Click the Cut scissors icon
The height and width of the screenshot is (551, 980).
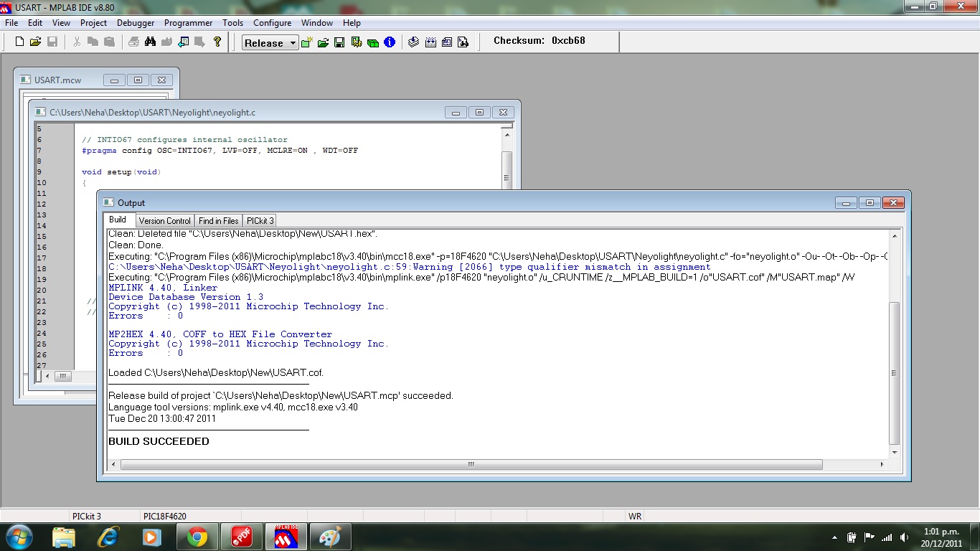coord(77,42)
